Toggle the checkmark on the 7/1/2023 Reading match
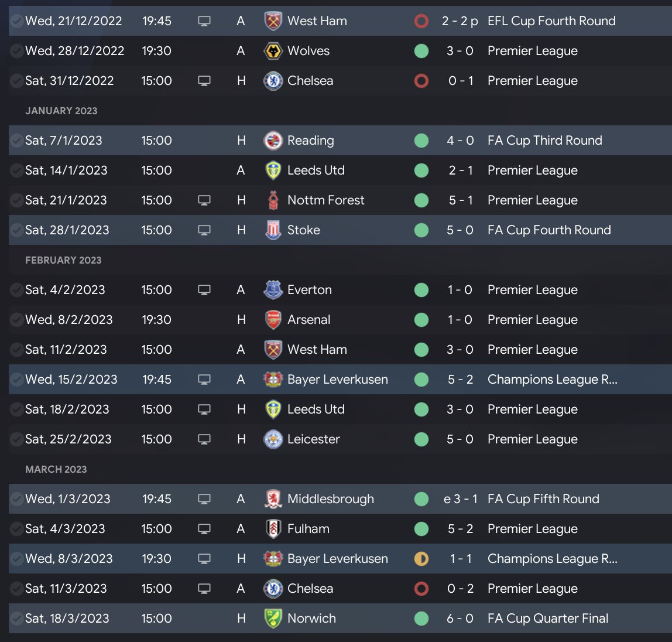The height and width of the screenshot is (642, 672). click(17, 141)
